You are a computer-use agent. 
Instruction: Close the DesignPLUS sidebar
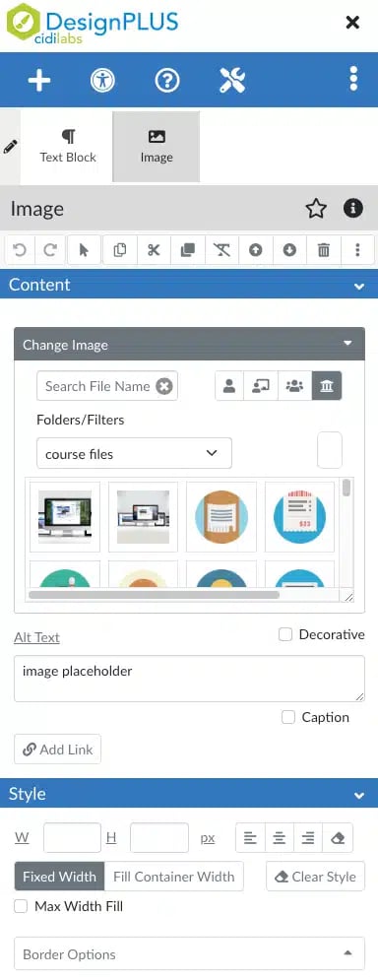point(353,23)
